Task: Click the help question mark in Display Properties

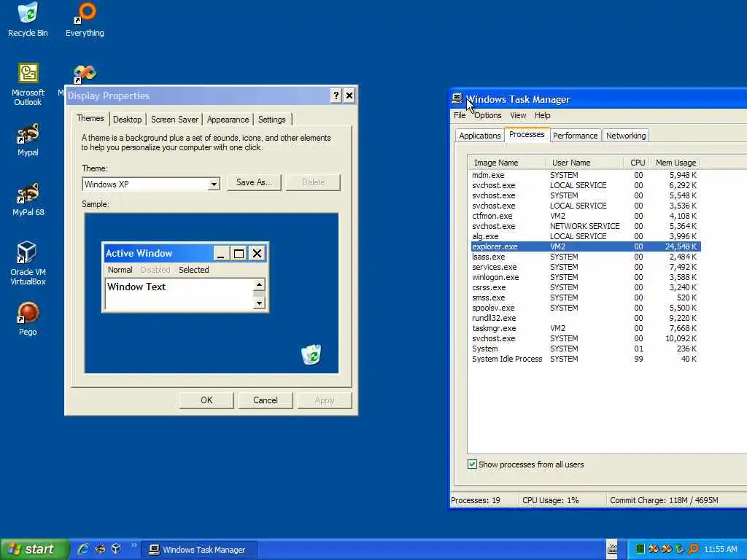Action: [336, 96]
